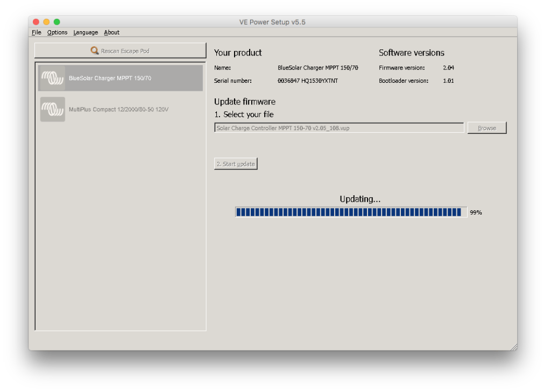The image size is (551, 392).
Task: Click the Rescan Escape Pod button
Action: [120, 51]
